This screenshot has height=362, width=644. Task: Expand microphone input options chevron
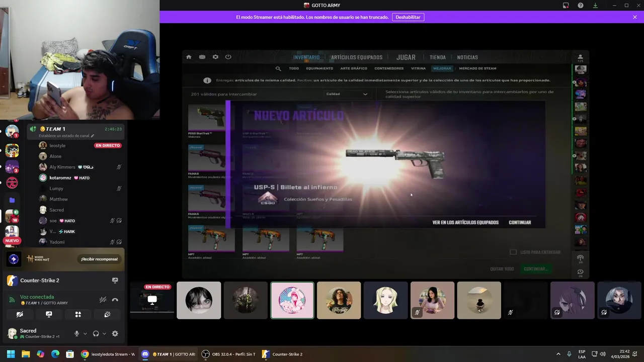85,333
